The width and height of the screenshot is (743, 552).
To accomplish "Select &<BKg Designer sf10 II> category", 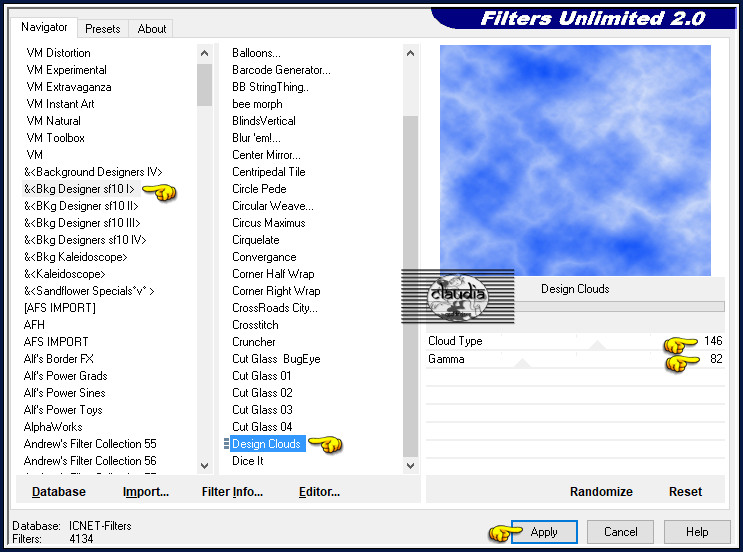I will 81,206.
